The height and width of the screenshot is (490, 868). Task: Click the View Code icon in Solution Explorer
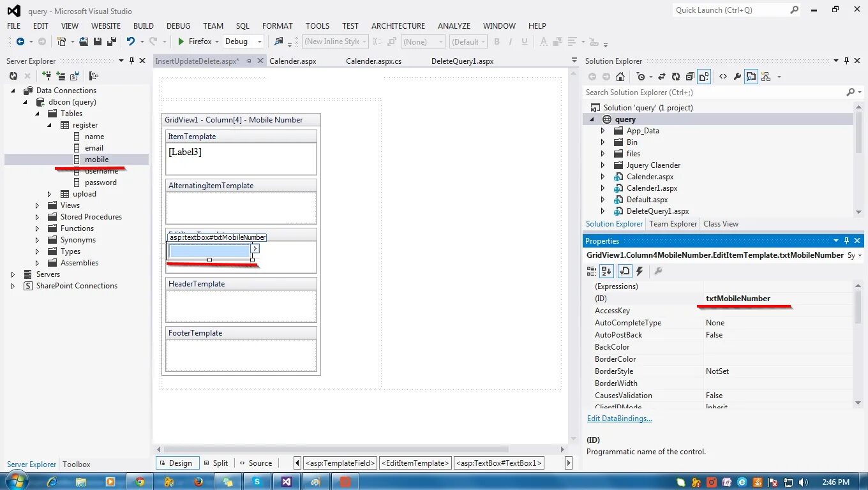coord(722,77)
